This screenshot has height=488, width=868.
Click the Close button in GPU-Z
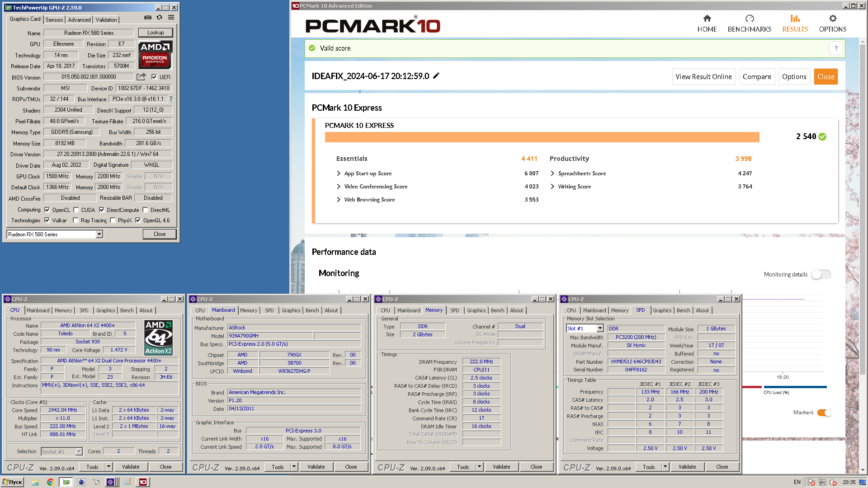pyautogui.click(x=160, y=234)
